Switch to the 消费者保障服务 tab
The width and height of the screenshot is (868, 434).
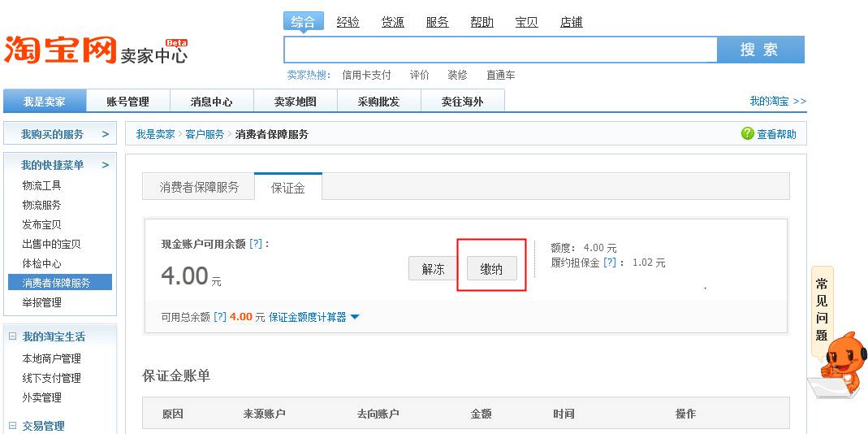pos(199,187)
